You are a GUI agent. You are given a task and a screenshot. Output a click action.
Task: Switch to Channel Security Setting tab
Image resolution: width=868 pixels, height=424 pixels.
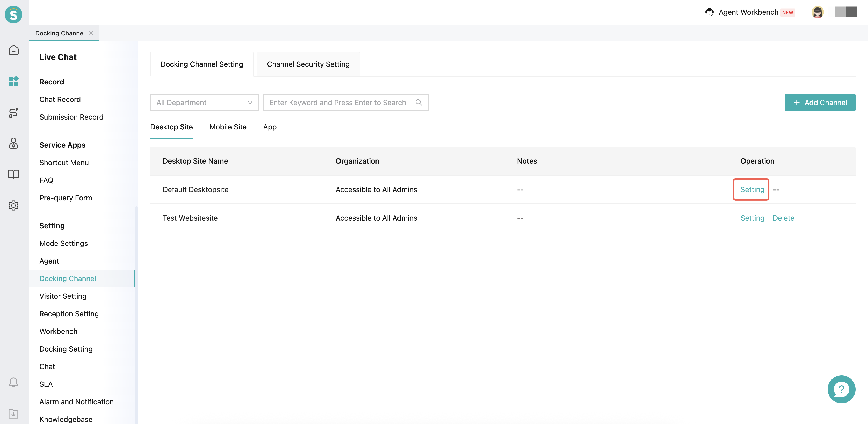pos(308,64)
